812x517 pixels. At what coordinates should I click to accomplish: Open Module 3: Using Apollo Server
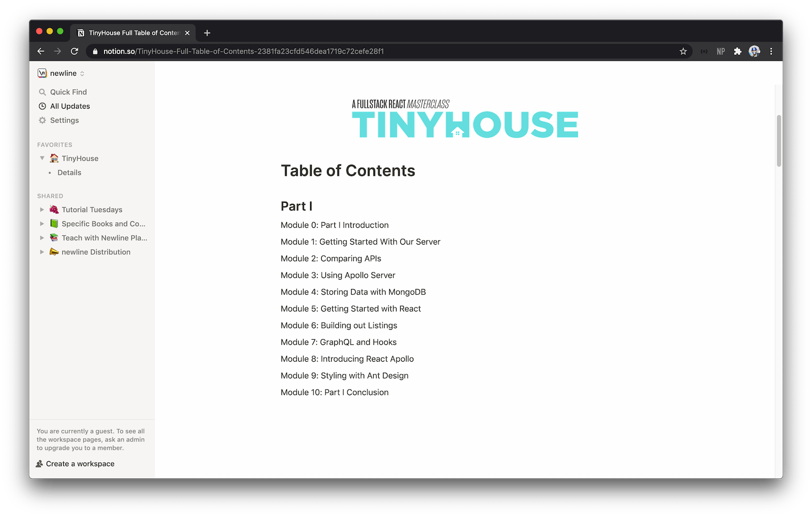(x=338, y=275)
